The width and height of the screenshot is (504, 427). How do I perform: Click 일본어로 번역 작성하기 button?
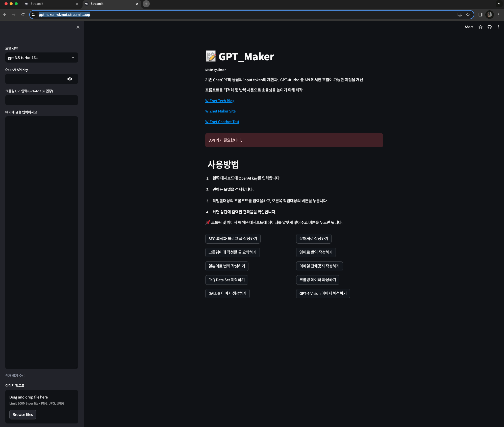click(227, 266)
